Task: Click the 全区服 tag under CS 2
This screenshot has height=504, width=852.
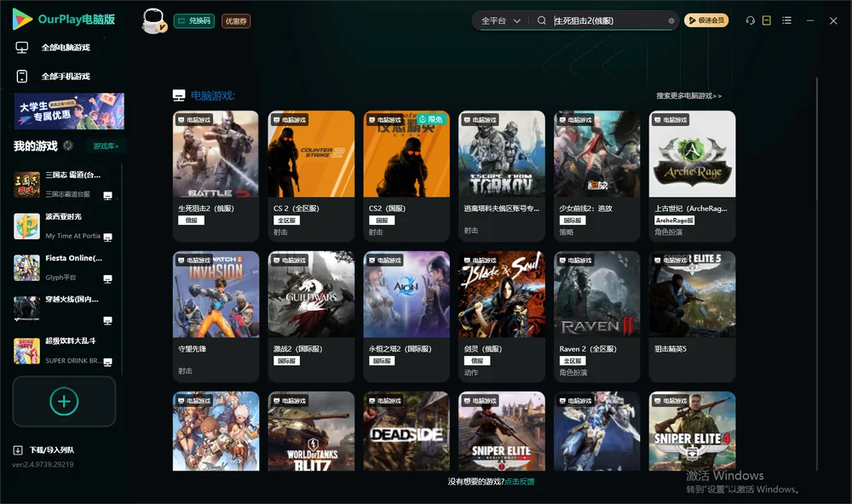Action: 286,220
